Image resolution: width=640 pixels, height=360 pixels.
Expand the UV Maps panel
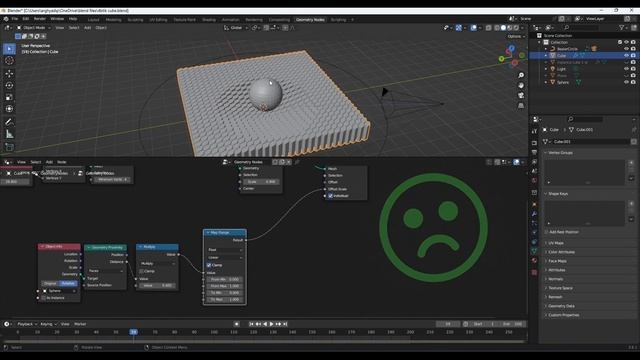556,243
